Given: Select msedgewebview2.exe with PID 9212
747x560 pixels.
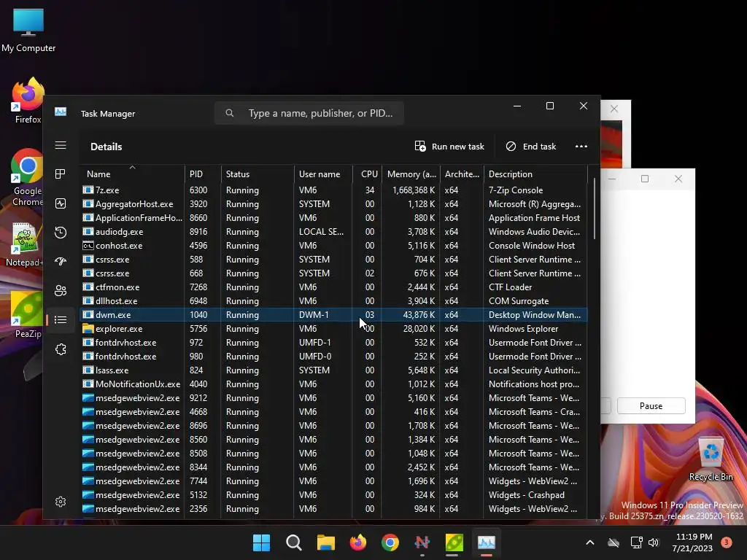Looking at the screenshot, I should point(334,397).
